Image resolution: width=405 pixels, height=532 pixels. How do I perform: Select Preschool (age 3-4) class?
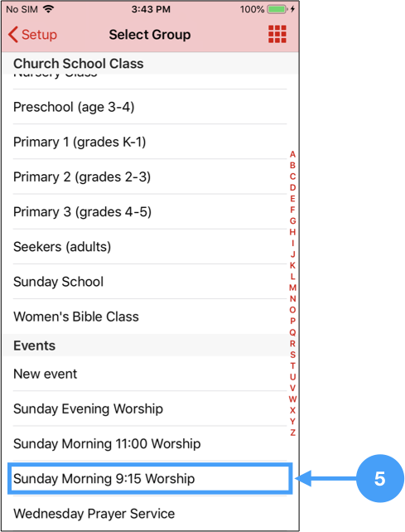(x=150, y=107)
